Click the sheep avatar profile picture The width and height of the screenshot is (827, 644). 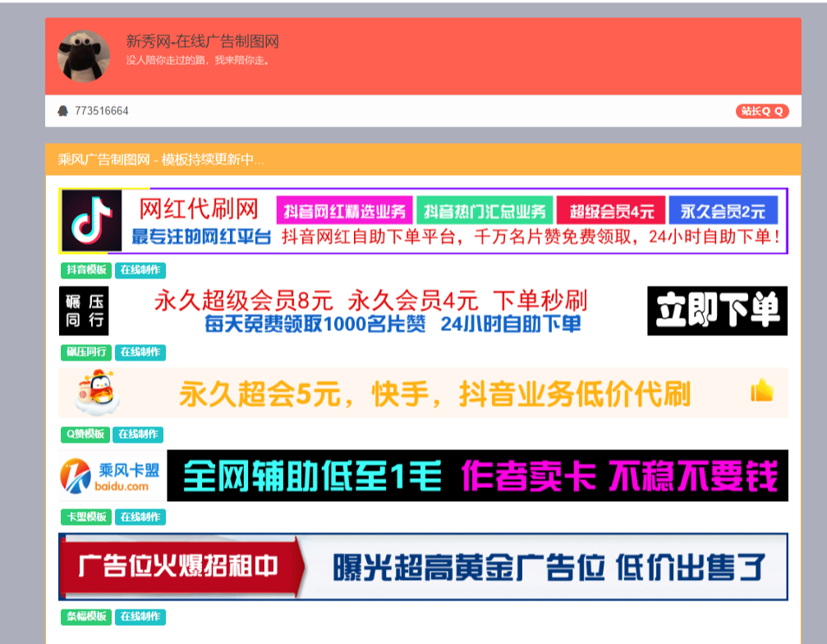click(84, 56)
